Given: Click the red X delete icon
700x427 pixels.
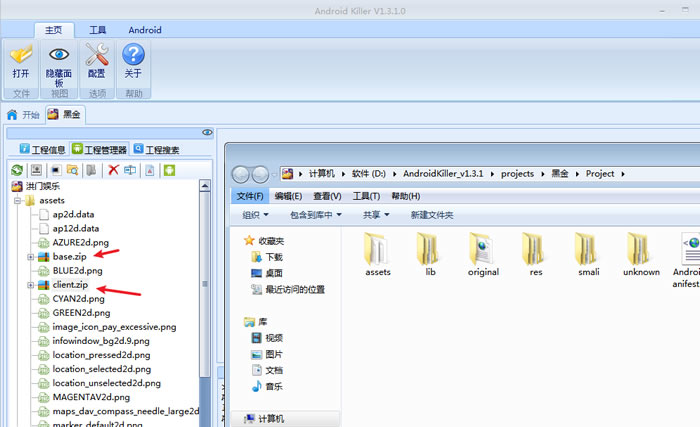Looking at the screenshot, I should pos(113,170).
